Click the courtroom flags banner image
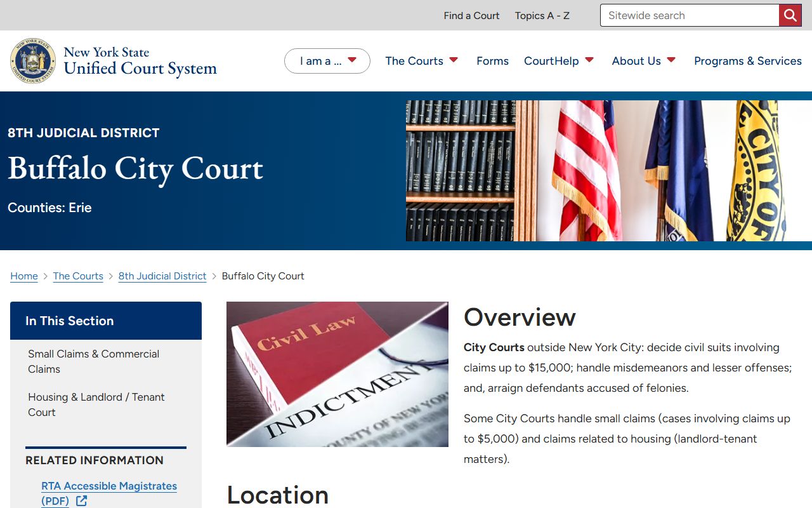This screenshot has width=812, height=508. pyautogui.click(x=609, y=171)
